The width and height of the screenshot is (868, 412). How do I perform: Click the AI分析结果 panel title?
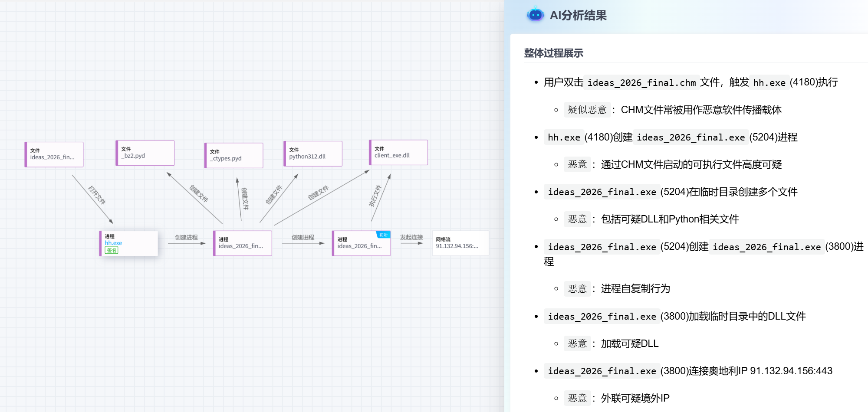tap(578, 16)
